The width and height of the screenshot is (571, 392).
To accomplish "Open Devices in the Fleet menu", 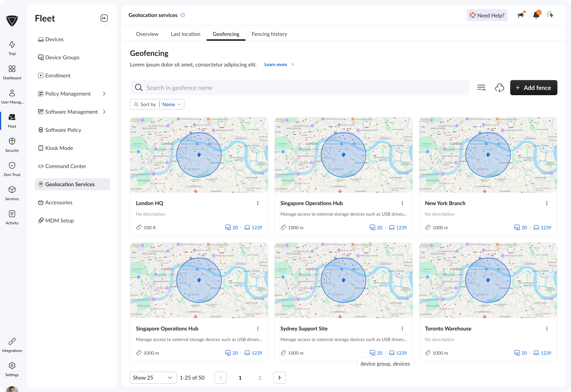I will pos(73,39).
